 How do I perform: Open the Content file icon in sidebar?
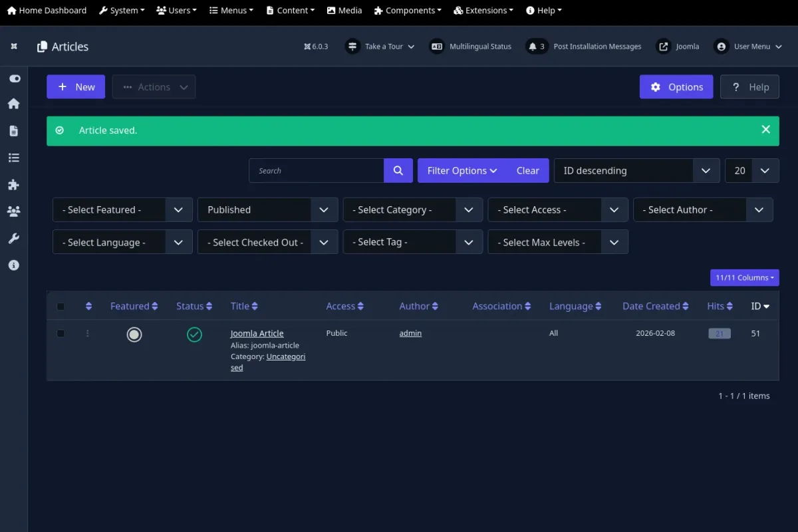tap(14, 131)
